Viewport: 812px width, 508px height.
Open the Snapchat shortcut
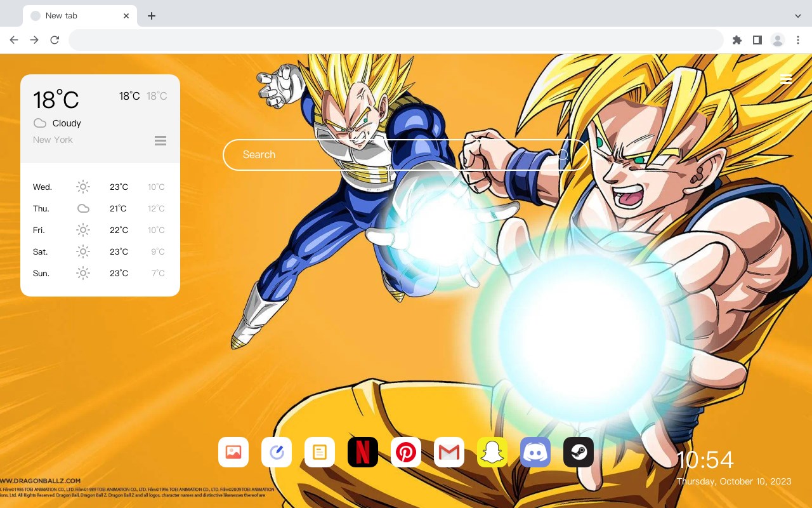point(492,452)
